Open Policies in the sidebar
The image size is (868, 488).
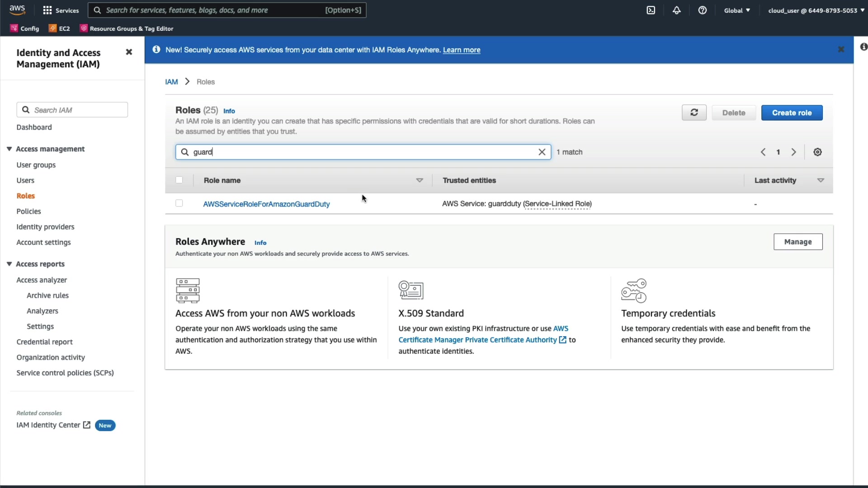point(28,211)
